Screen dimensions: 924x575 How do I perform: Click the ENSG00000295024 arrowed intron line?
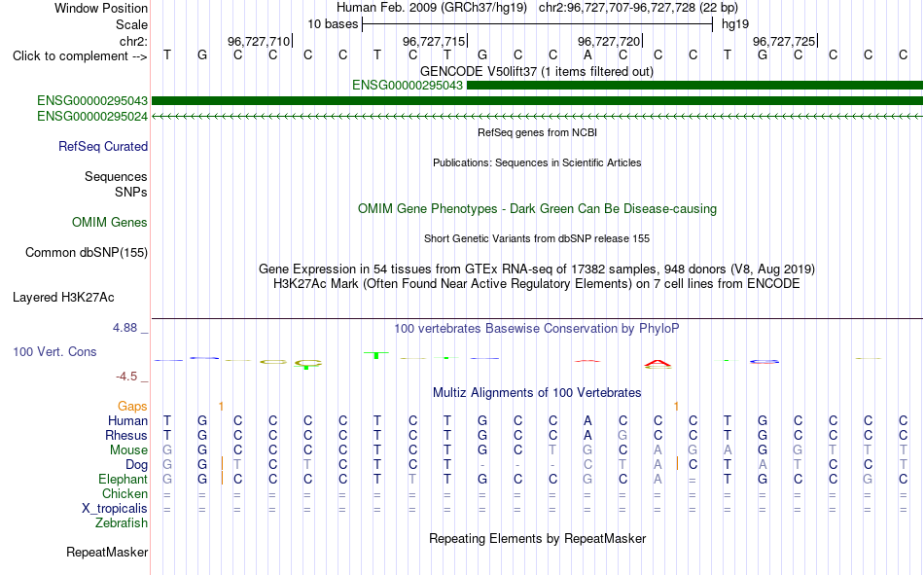pyautogui.click(x=537, y=117)
